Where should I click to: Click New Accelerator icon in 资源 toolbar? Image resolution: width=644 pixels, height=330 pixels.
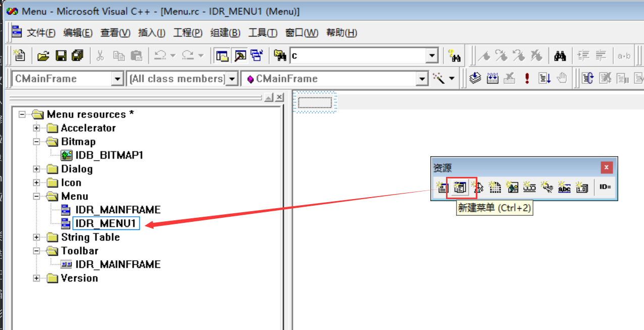point(547,187)
